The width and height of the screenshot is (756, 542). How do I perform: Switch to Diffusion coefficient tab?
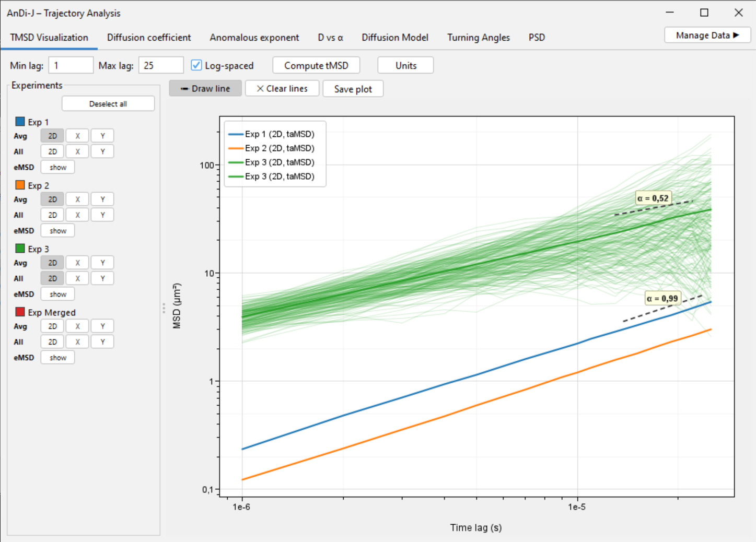point(149,37)
